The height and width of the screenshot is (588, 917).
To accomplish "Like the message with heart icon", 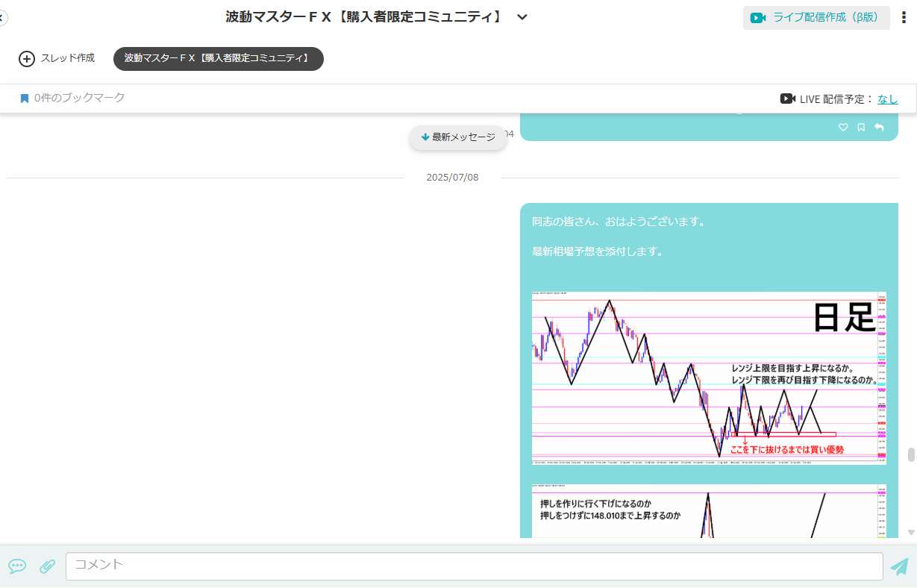I will (x=843, y=128).
